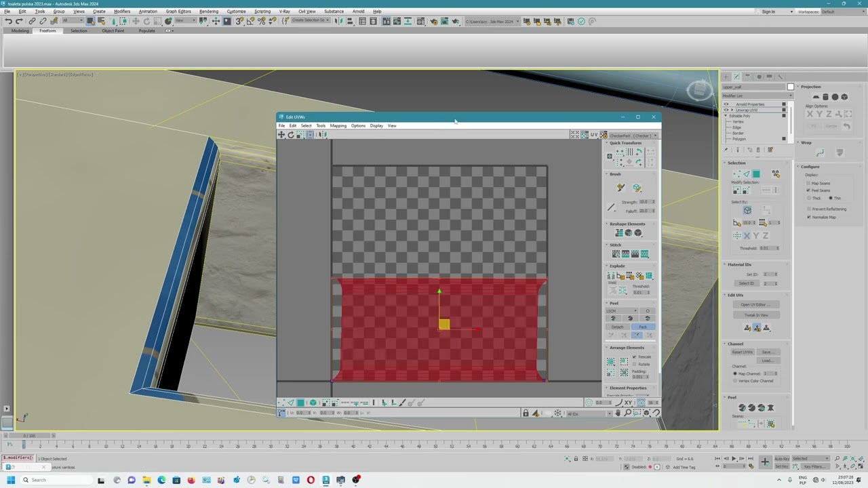This screenshot has width=868, height=488.
Task: Click the Break icon in the Explode rollout
Action: tap(611, 276)
